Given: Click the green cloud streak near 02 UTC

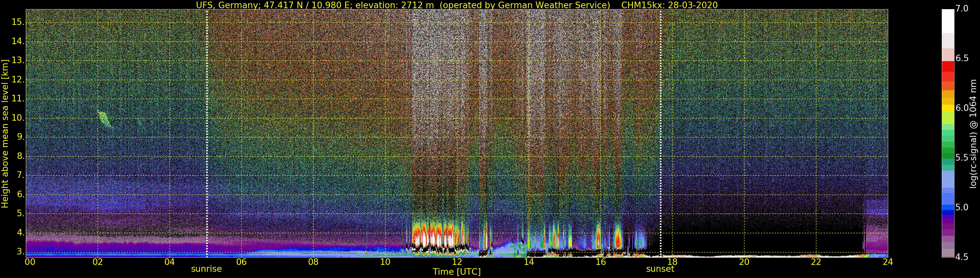Looking at the screenshot, I should click(x=104, y=119).
